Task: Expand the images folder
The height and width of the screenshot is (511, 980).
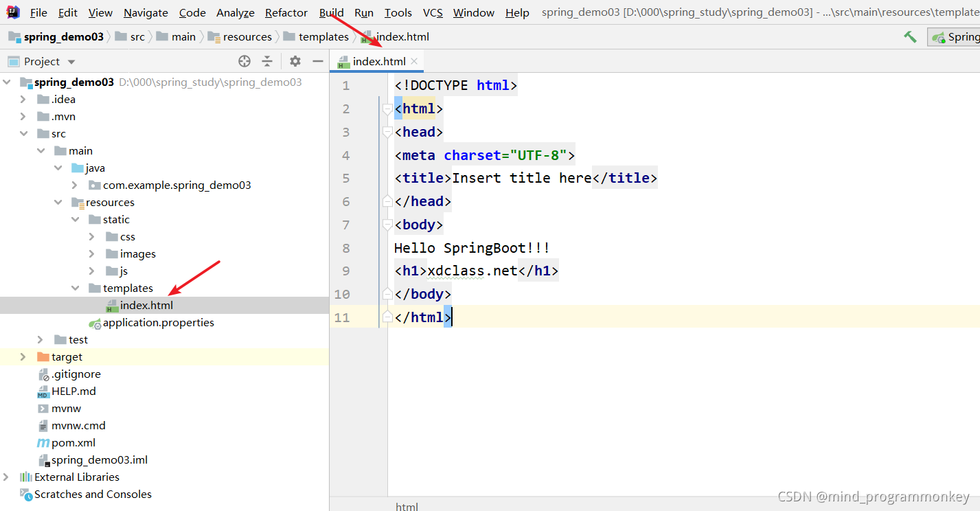Action: click(92, 253)
